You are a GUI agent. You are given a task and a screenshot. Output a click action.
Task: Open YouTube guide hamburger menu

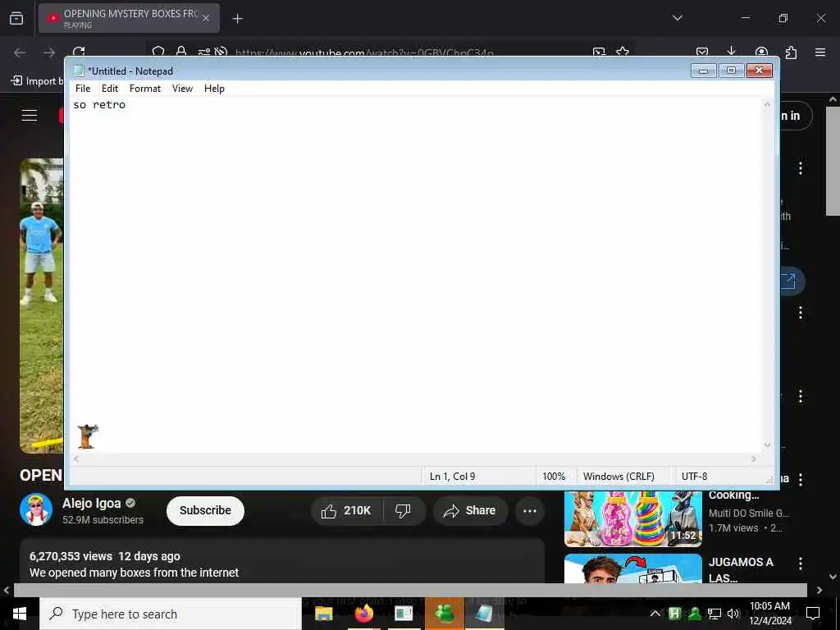(x=30, y=115)
